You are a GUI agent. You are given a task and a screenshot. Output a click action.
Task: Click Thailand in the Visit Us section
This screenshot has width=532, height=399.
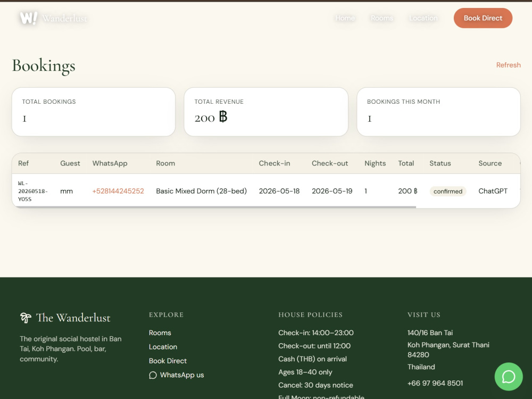point(421,367)
